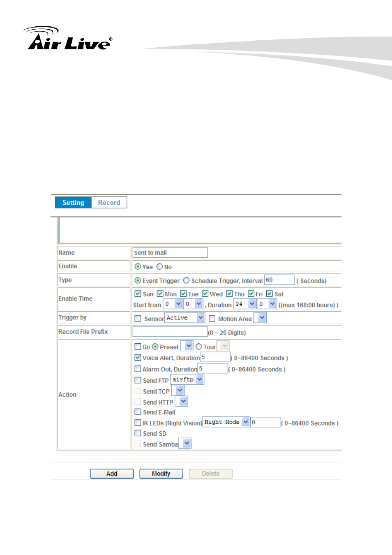Click the Record File Prefix field

coord(170,331)
